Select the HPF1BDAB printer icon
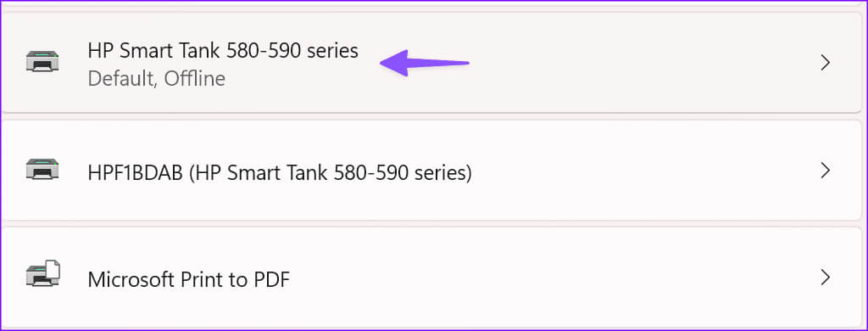 point(42,169)
